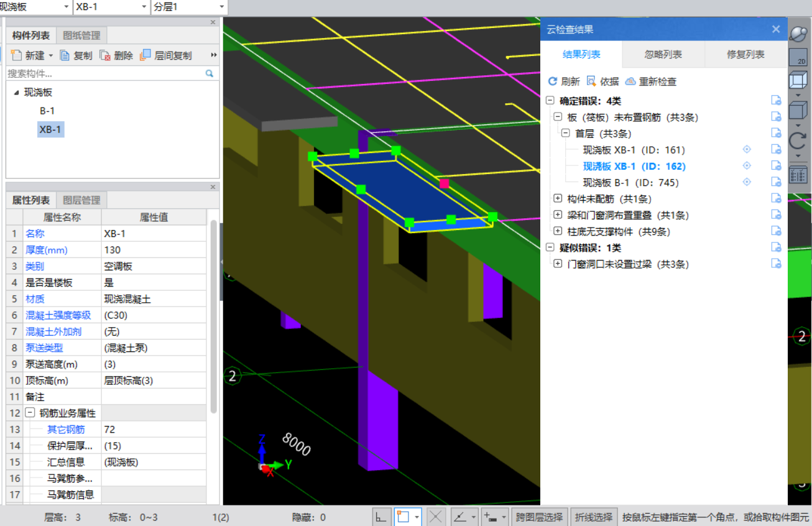The height and width of the screenshot is (526, 812).
Task: Open the XB-1 component dropdown
Action: pyautogui.click(x=144, y=7)
